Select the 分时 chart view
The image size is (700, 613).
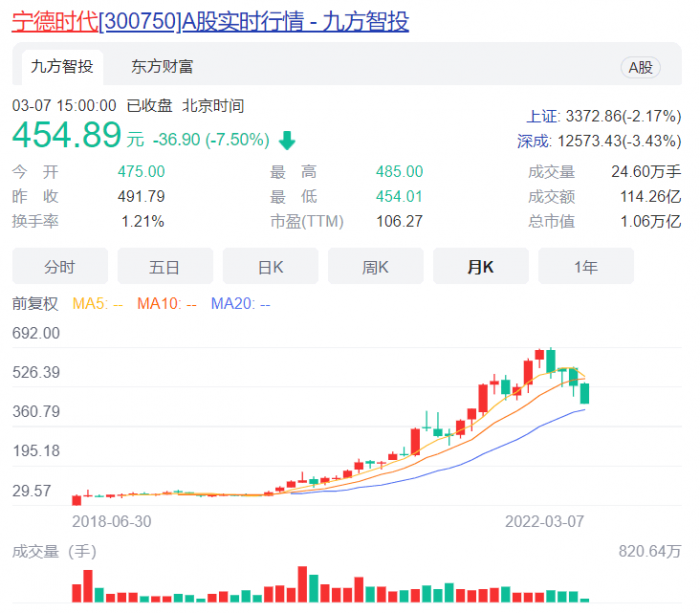(59, 267)
